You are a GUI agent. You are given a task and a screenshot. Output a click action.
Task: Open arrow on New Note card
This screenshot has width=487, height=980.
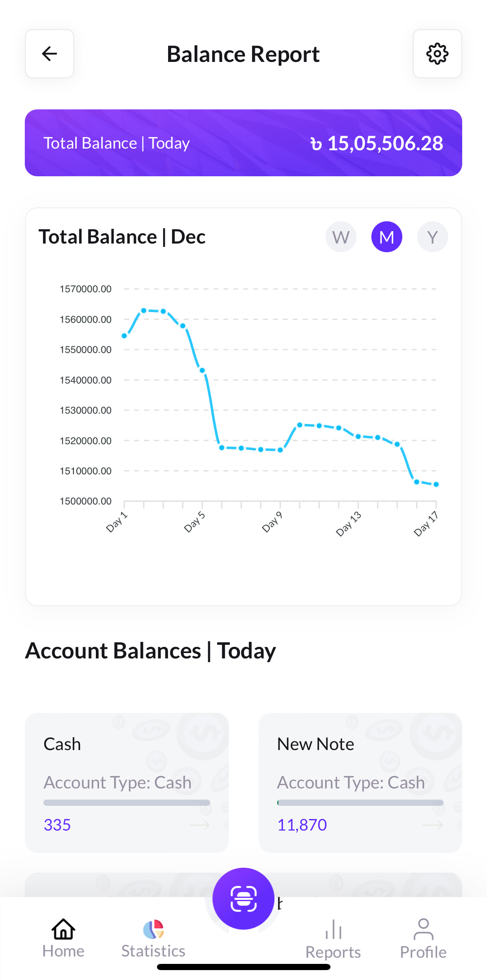(x=433, y=825)
